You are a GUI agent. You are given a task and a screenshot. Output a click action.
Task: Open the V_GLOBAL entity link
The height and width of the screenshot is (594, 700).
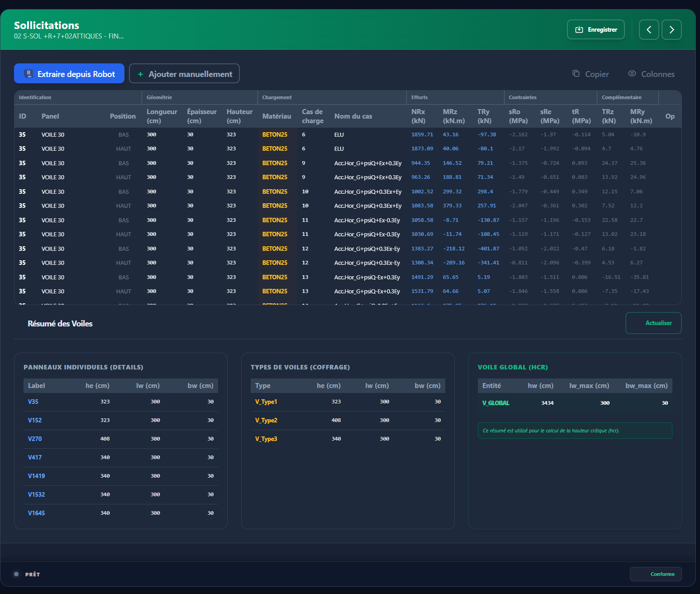pos(495,403)
